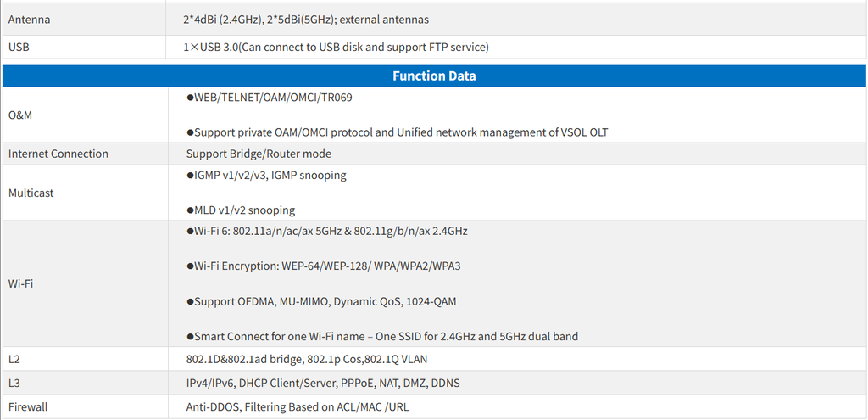Click the VSOL OLT management text
The height and width of the screenshot is (420, 868).
point(397,132)
